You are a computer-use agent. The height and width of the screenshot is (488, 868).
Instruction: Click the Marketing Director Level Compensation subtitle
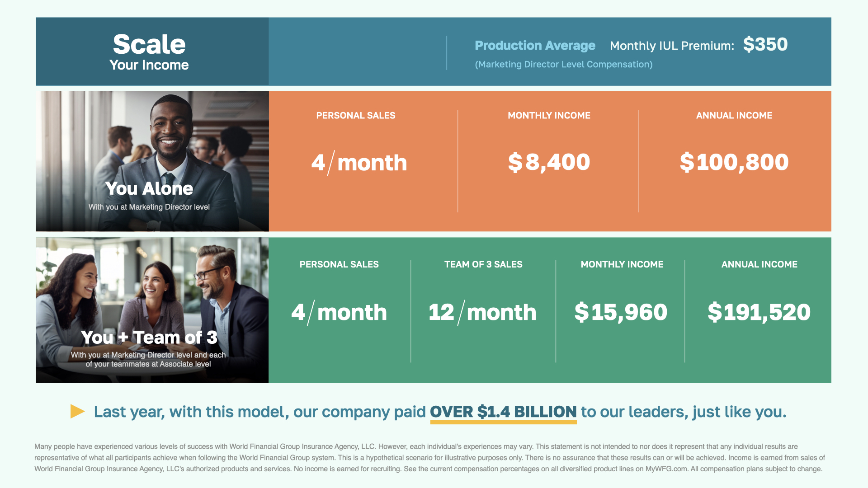pos(563,64)
